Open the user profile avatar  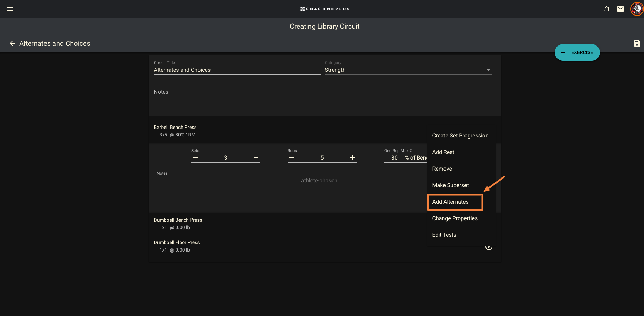[637, 9]
